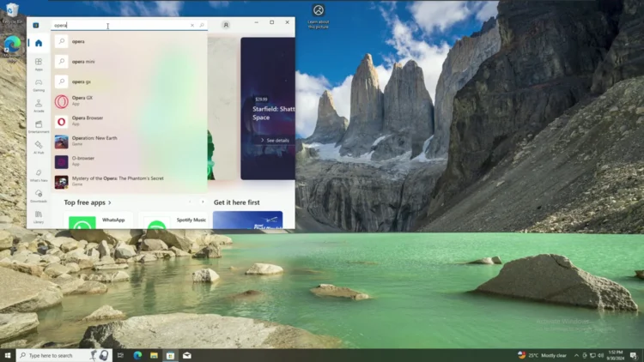The width and height of the screenshot is (644, 362).
Task: Choose Mystery of the Opera game suggestion
Action: [130, 181]
